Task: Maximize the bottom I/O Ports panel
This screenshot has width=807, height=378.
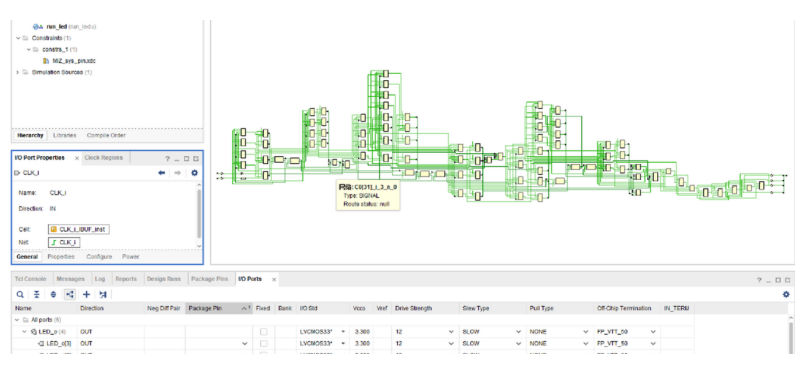Action: pyautogui.click(x=778, y=280)
